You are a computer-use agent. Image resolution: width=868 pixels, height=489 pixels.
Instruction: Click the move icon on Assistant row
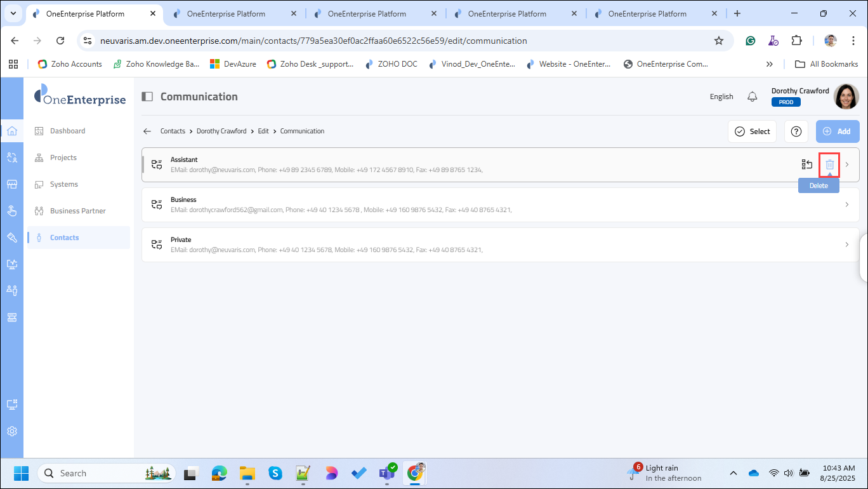coord(806,164)
